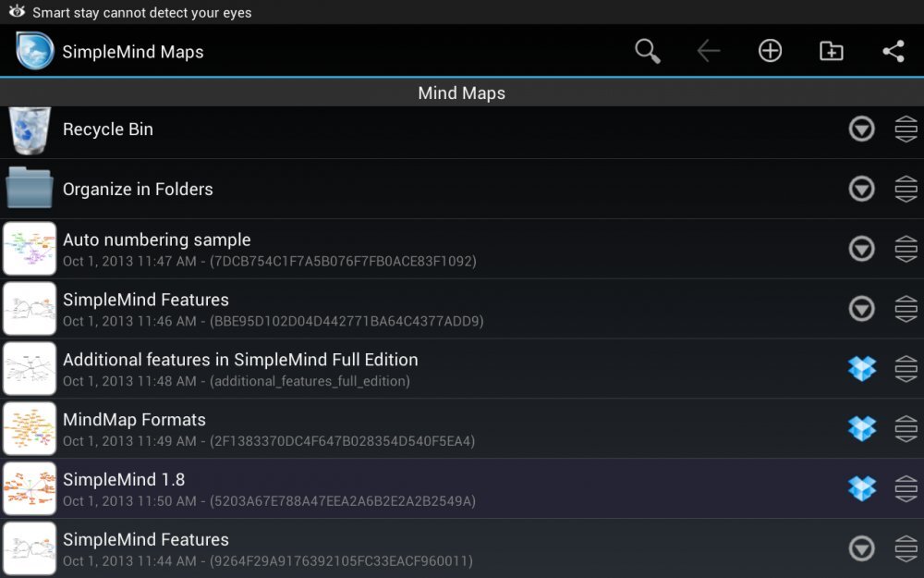Open Auto numbering sample dropdown menu
Screen dimensions: 924x578
pos(862,249)
